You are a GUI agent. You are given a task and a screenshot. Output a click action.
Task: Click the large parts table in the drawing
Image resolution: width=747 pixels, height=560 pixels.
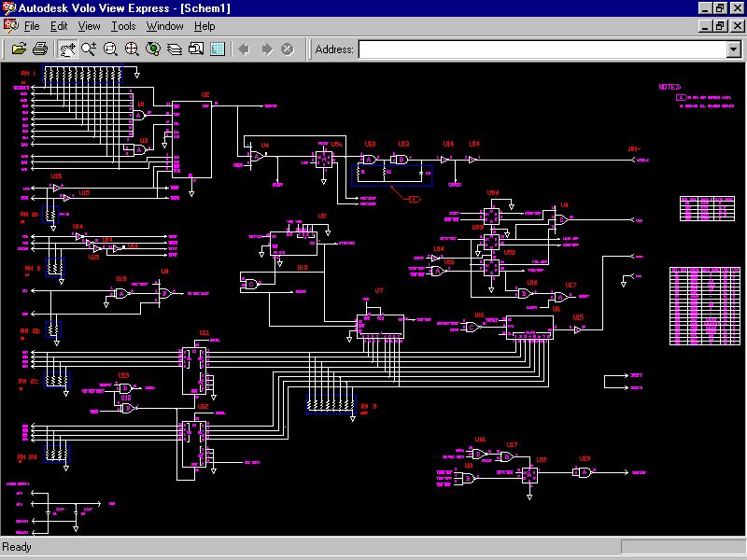click(705, 306)
